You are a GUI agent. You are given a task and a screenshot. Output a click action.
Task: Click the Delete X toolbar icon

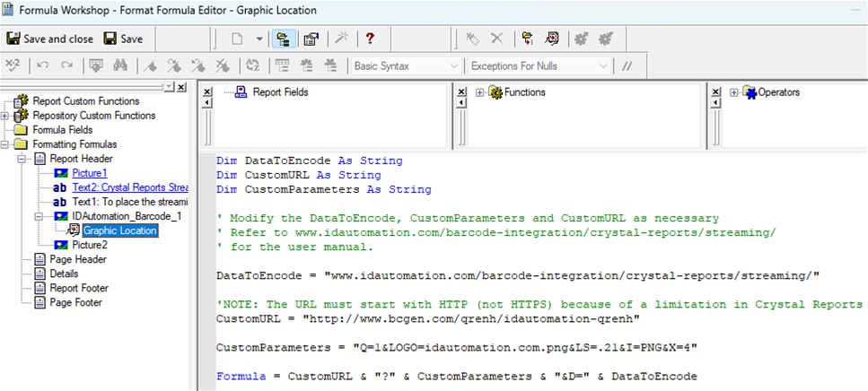(497, 39)
